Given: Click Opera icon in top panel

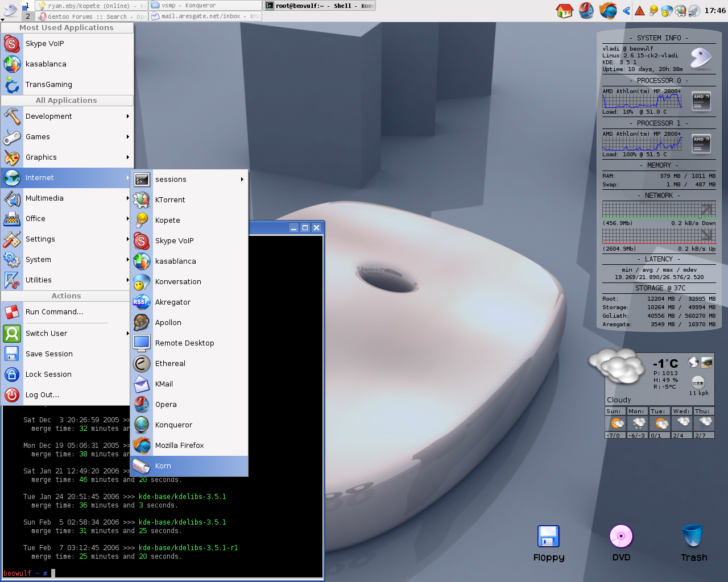Looking at the screenshot, I should (x=586, y=10).
